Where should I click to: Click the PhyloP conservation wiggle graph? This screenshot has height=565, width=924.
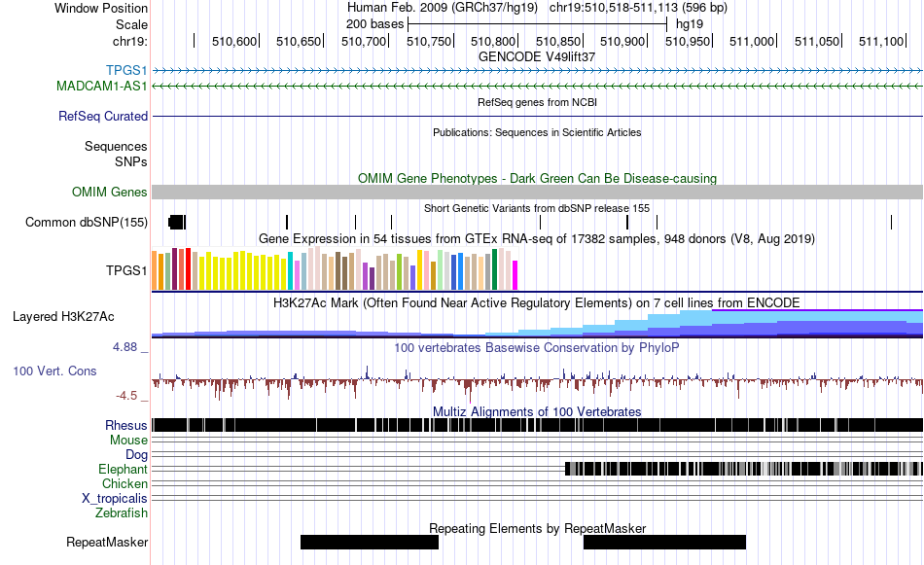tap(538, 382)
